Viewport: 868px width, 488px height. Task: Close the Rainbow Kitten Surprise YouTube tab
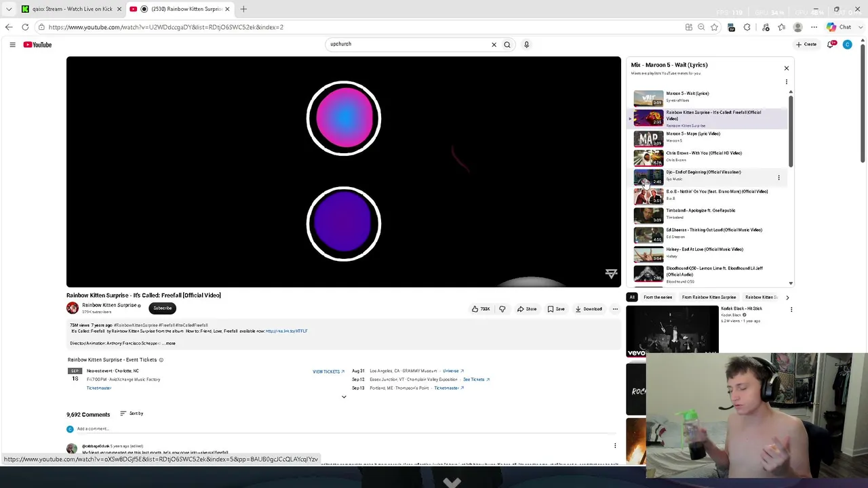click(x=227, y=9)
